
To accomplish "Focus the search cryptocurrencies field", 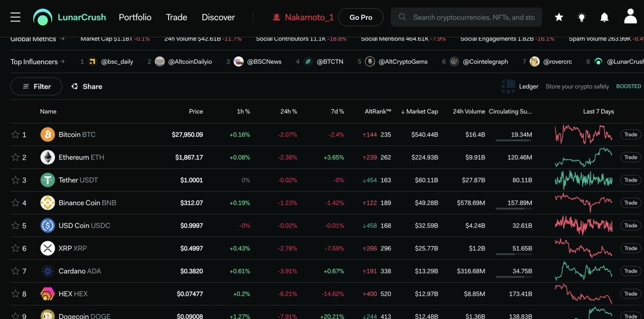I will 466,17.
